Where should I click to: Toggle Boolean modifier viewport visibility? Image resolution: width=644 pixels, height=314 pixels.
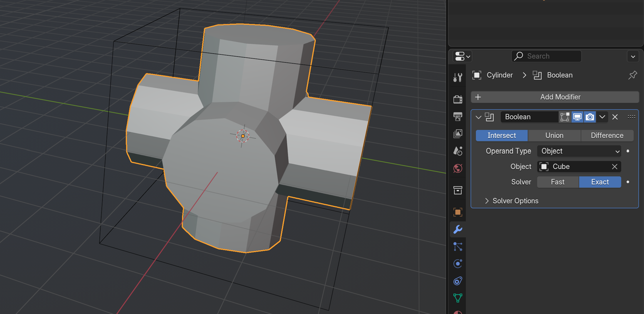pyautogui.click(x=577, y=117)
